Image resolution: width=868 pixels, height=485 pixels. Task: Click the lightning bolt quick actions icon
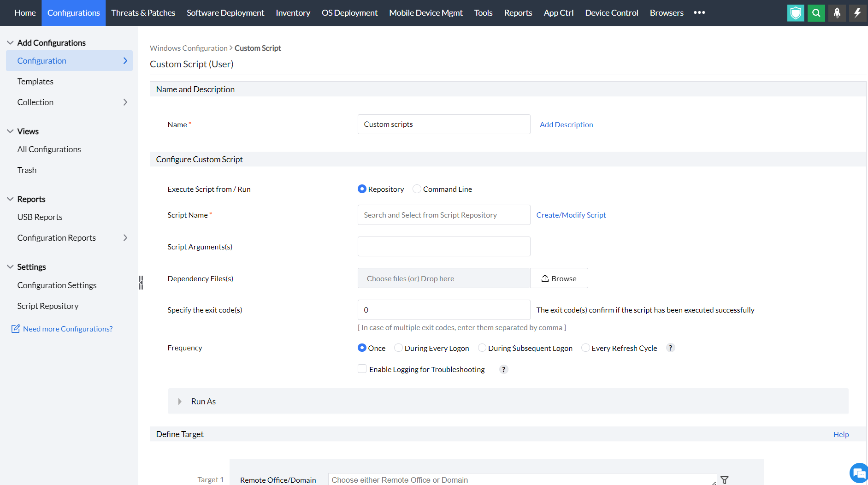click(x=857, y=13)
